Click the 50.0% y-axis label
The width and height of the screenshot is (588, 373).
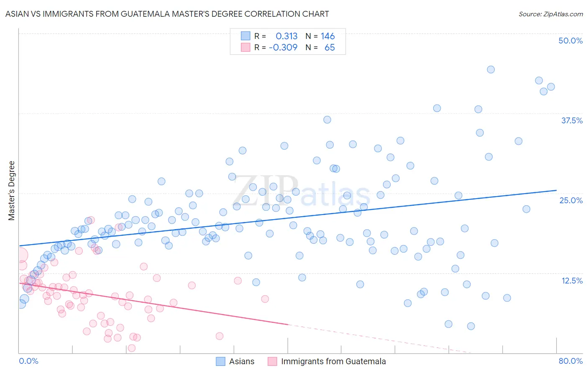point(570,41)
